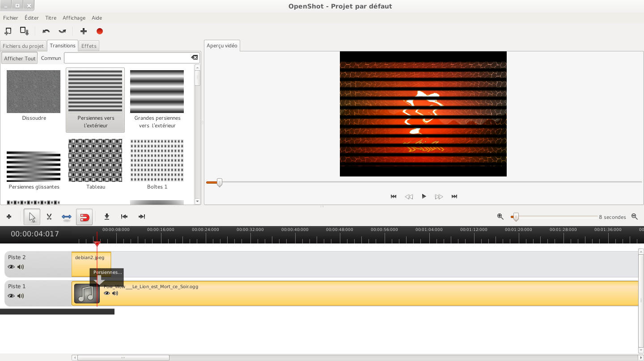The width and height of the screenshot is (644, 361).
Task: Add a new track with plus icon
Action: 9,217
